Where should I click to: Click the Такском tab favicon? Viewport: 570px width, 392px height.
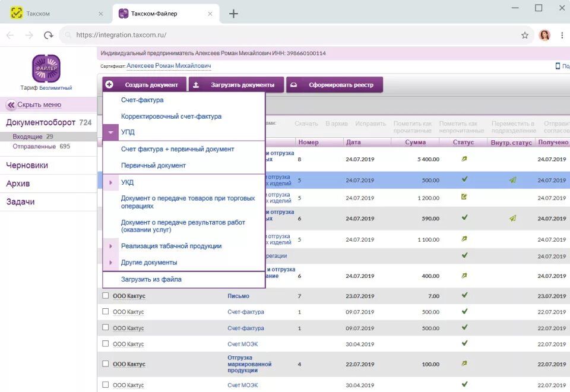[x=17, y=13]
